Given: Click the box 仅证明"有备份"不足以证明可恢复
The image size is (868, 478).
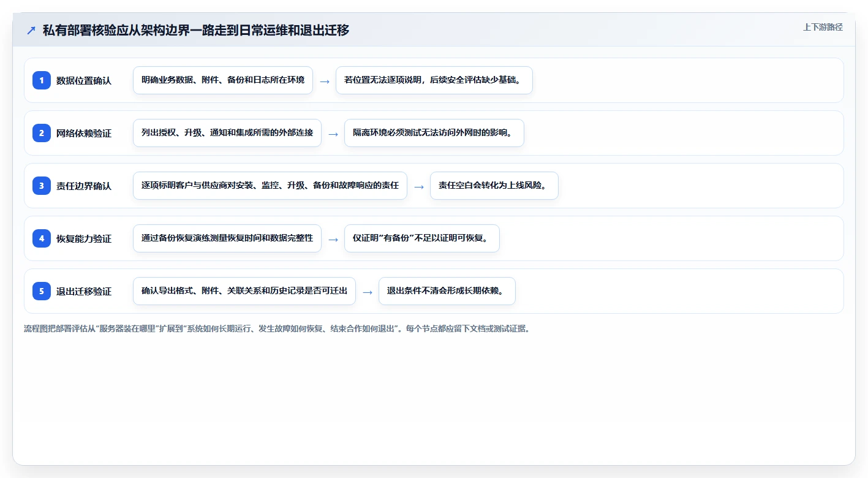Looking at the screenshot, I should 422,238.
